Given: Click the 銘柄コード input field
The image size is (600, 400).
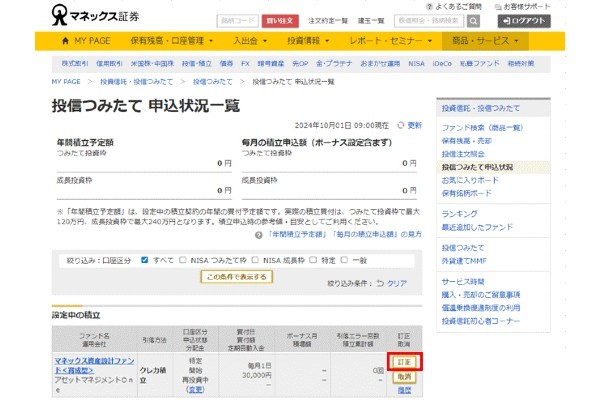Looking at the screenshot, I should [x=238, y=21].
